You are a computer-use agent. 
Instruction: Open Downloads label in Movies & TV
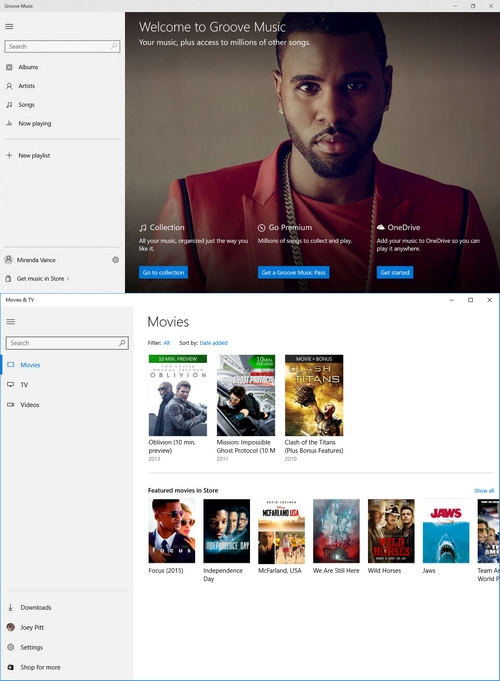pyautogui.click(x=36, y=608)
